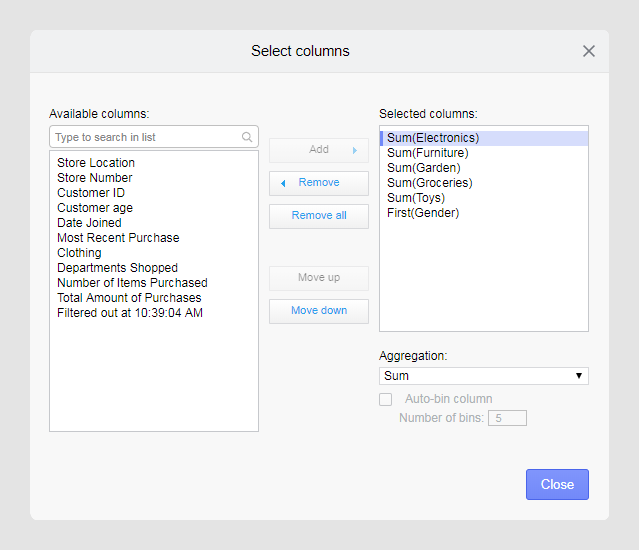The image size is (639, 550).
Task: Choose Most Recent Purchase column
Action: (118, 238)
